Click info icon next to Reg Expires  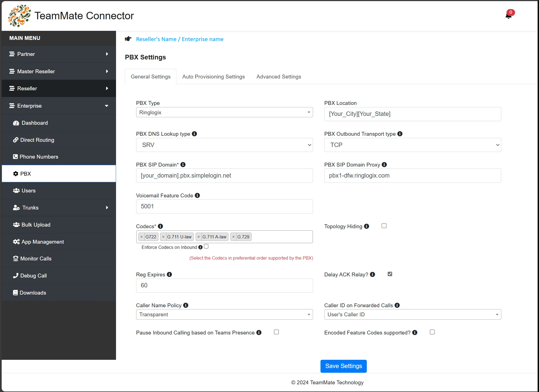[x=169, y=274]
